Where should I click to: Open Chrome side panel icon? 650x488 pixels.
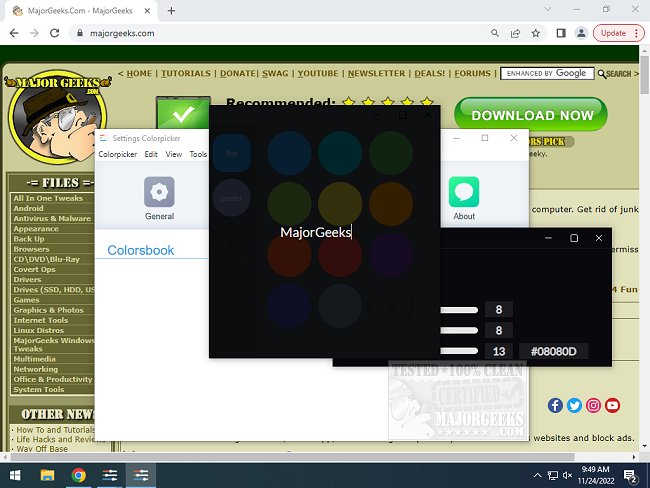pos(561,33)
